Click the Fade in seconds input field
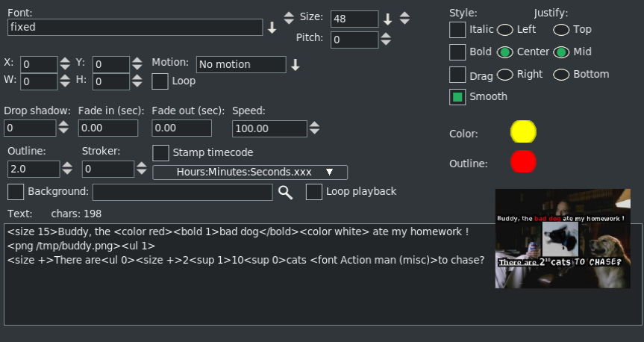644x342 pixels. 107,128
